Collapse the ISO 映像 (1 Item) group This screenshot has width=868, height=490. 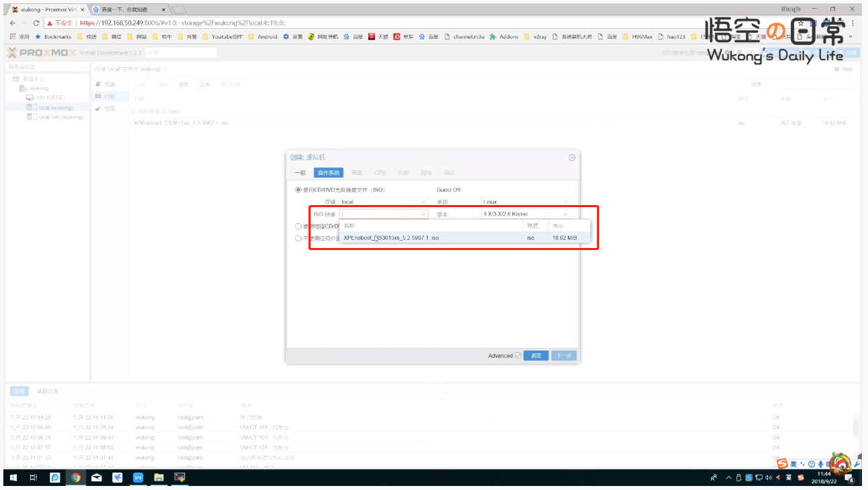pyautogui.click(x=133, y=111)
